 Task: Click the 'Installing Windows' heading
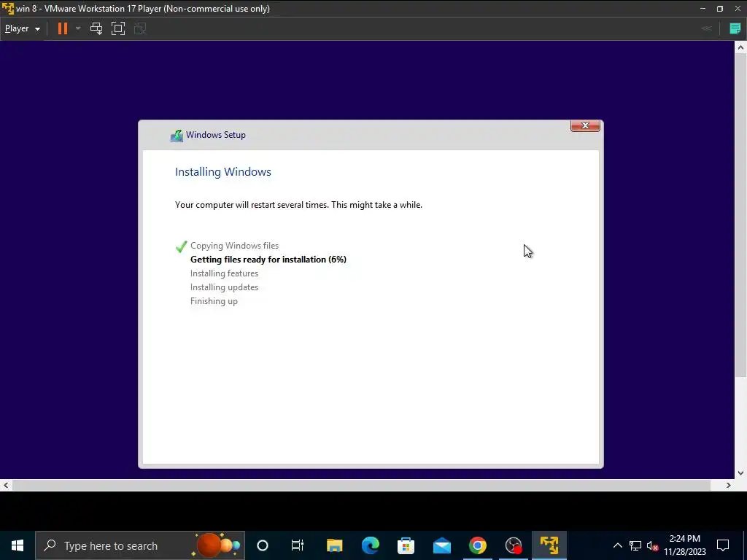click(223, 172)
